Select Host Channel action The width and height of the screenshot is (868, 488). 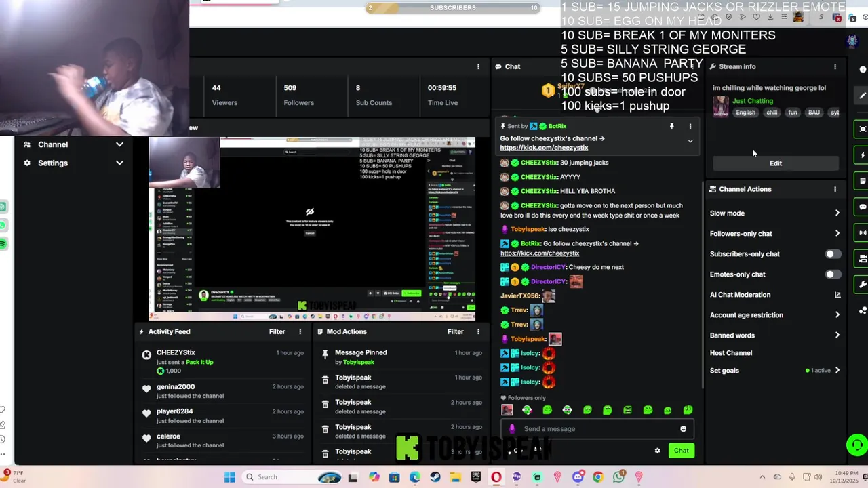[x=731, y=353]
